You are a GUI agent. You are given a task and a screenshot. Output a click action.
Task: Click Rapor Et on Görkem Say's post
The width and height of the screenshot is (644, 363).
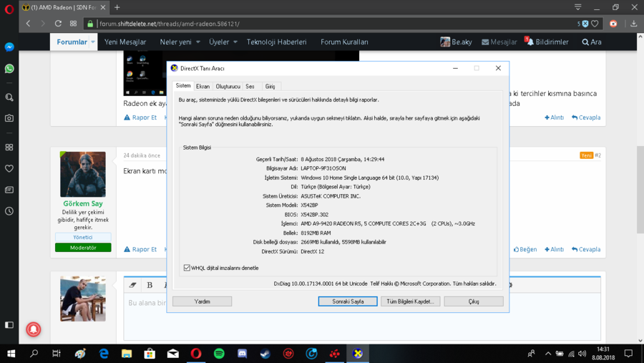coord(140,249)
